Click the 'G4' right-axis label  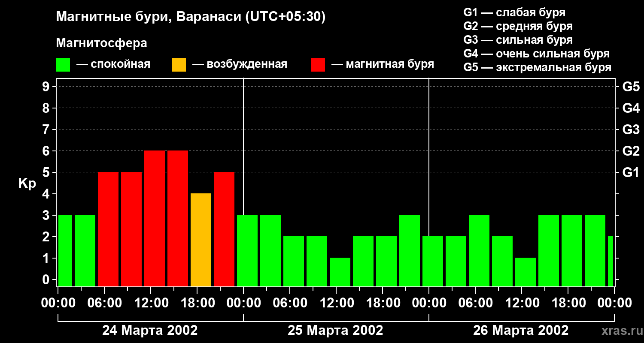click(x=631, y=108)
